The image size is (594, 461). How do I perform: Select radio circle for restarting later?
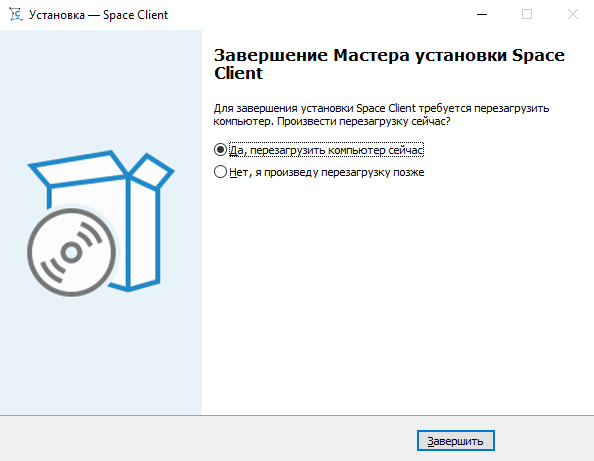220,172
